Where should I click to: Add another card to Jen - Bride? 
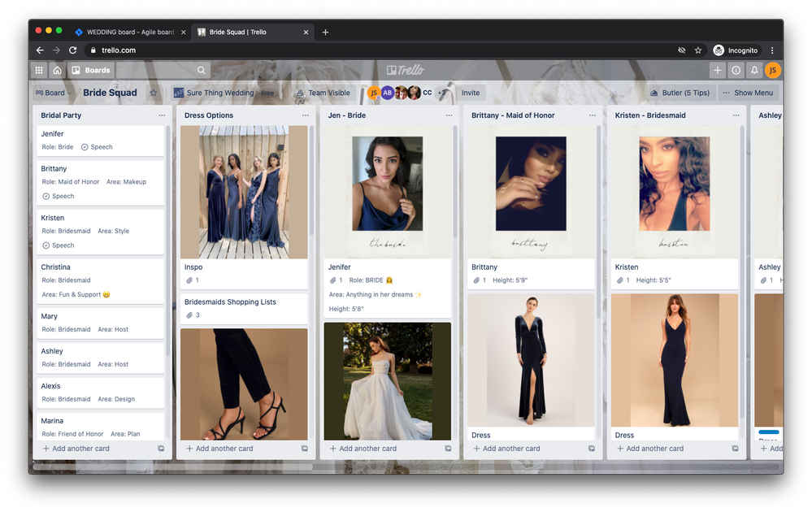(x=363, y=449)
